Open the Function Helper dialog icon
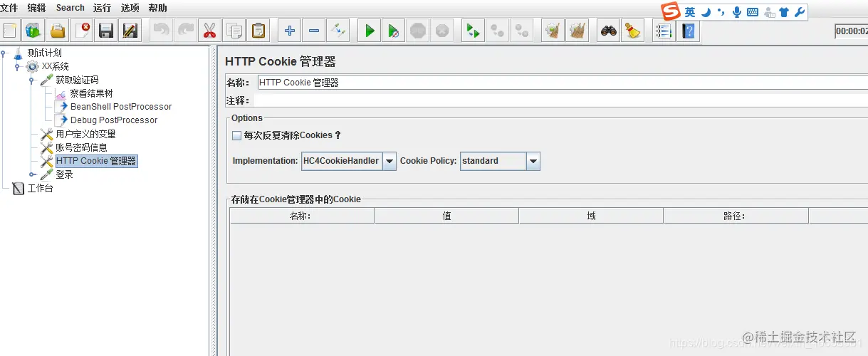The image size is (868, 356). pyautogui.click(x=664, y=31)
